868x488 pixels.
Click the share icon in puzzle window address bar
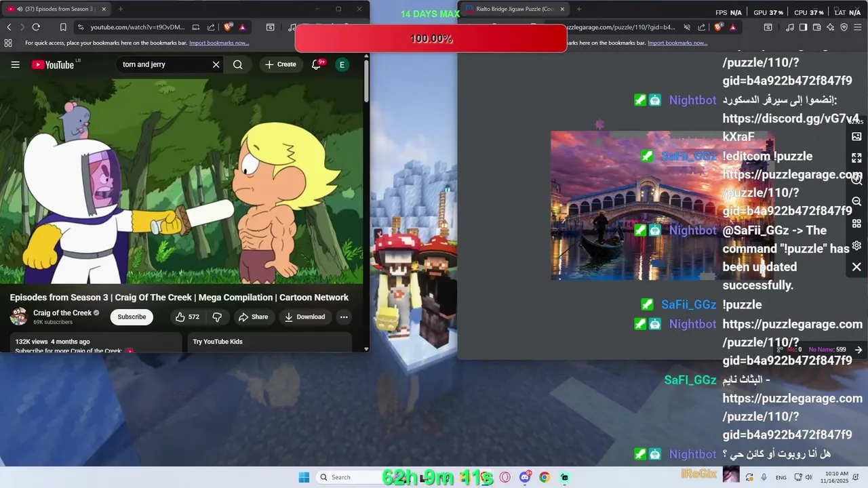tap(702, 27)
